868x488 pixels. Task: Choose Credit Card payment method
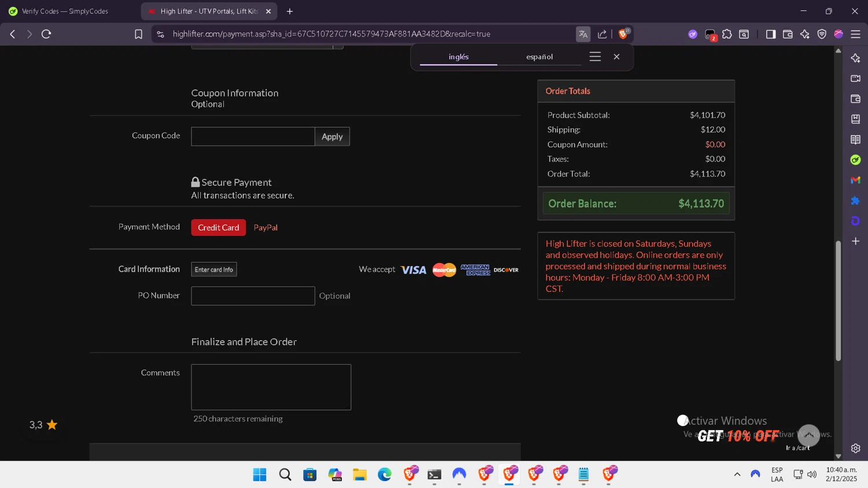[x=218, y=227]
